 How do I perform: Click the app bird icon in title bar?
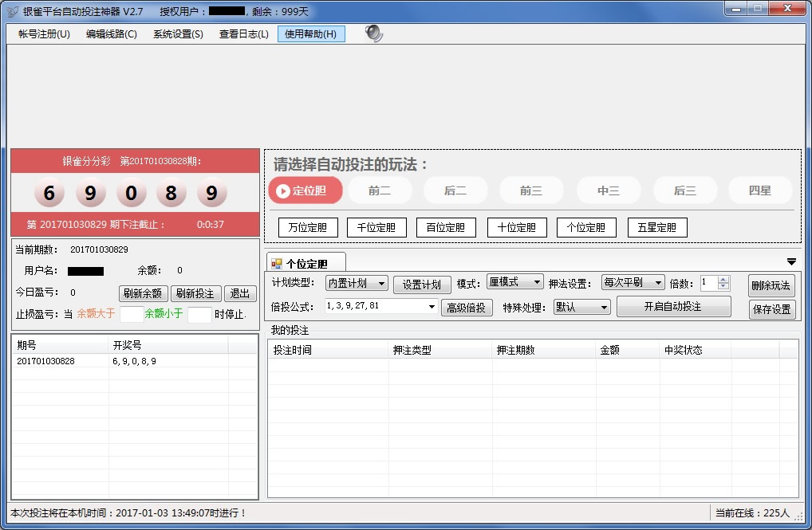[13, 11]
